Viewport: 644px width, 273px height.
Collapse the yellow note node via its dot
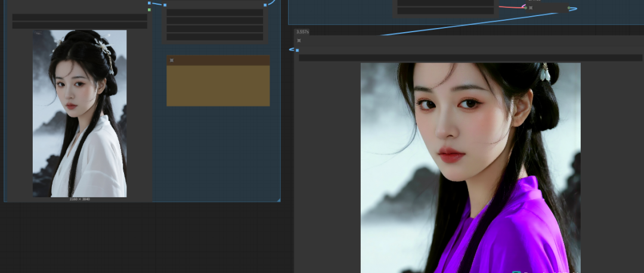(172, 60)
